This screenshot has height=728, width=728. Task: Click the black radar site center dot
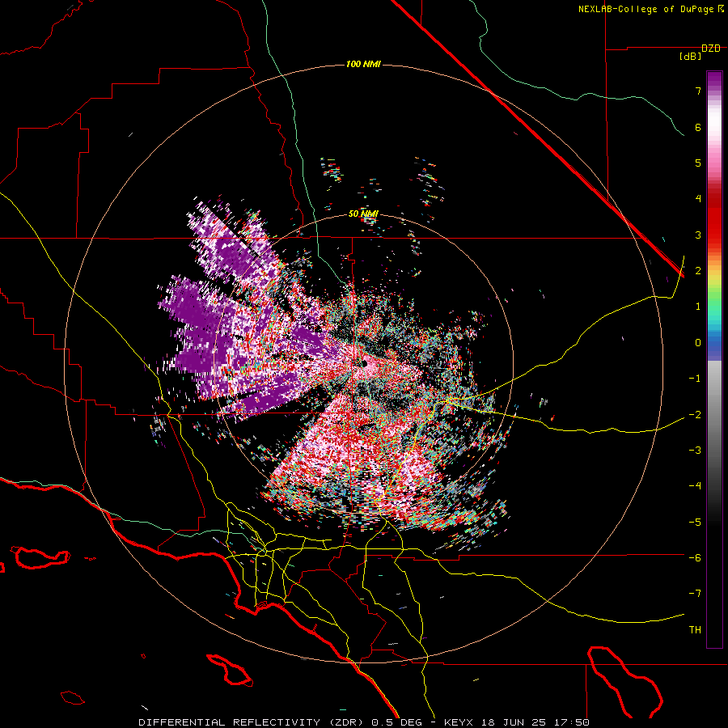364,363
